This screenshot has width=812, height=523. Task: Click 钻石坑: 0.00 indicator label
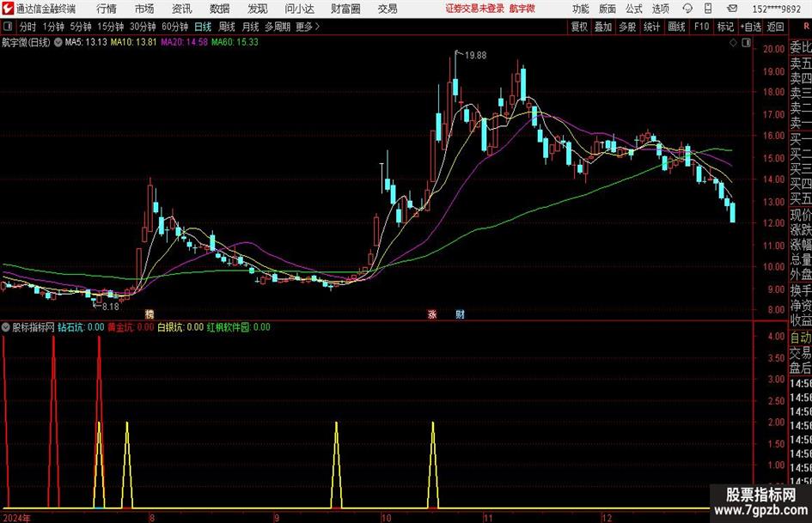click(81, 327)
